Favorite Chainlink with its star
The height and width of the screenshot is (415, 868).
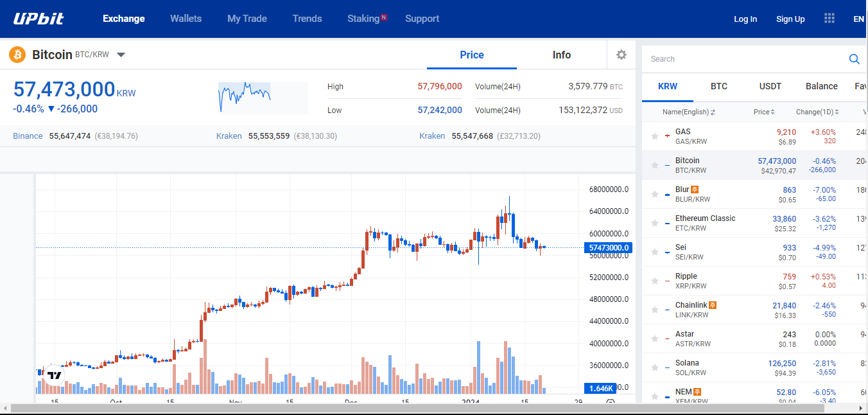[x=655, y=310]
